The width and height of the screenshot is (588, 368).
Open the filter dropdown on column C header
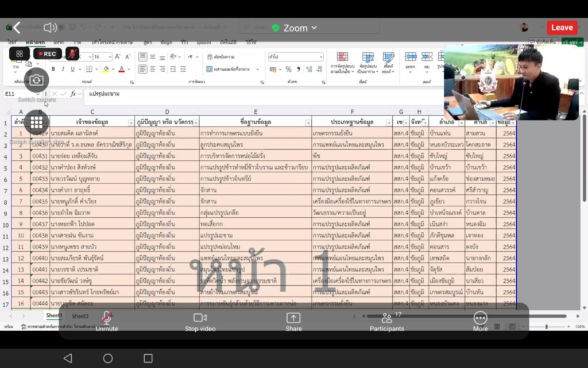coord(130,122)
